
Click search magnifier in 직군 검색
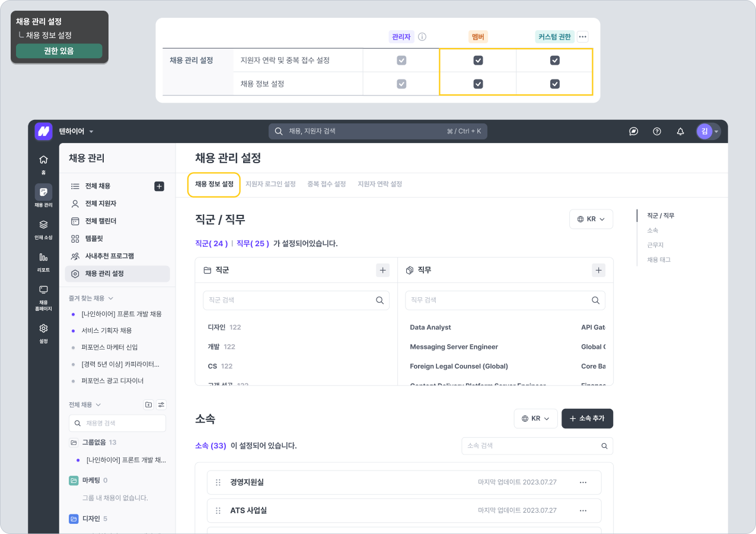tap(380, 300)
